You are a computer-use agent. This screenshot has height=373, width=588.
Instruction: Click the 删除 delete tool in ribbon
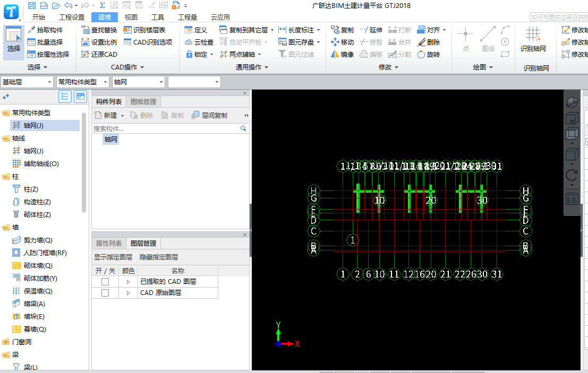click(429, 42)
